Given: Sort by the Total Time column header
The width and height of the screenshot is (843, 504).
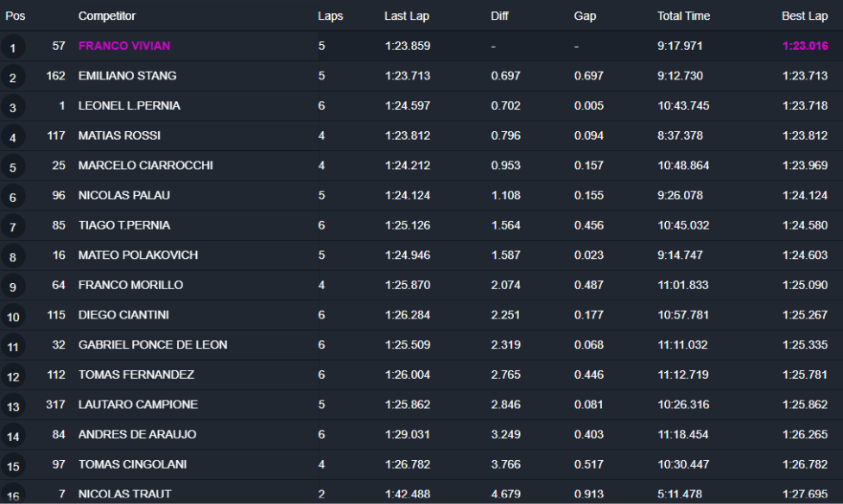Looking at the screenshot, I should 683,16.
